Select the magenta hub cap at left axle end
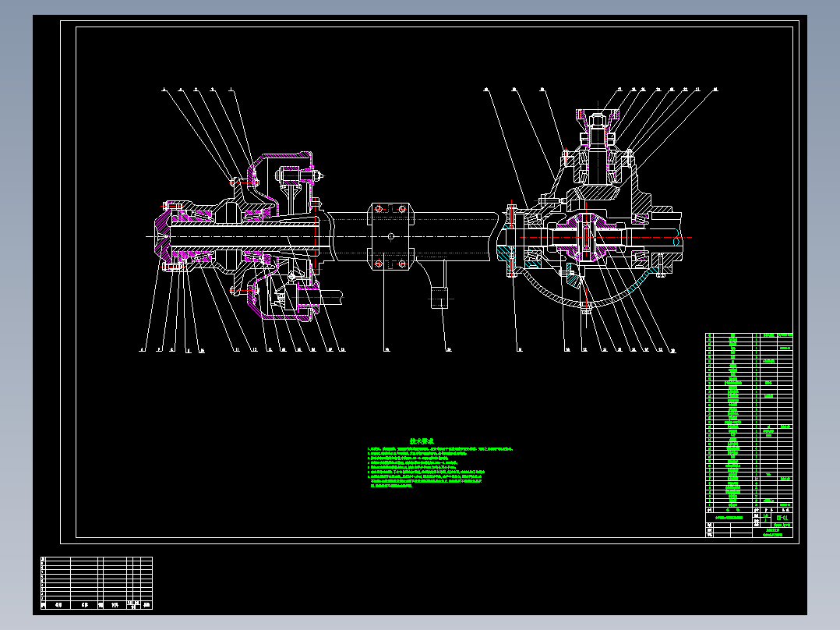This screenshot has width=840, height=630. [162, 237]
